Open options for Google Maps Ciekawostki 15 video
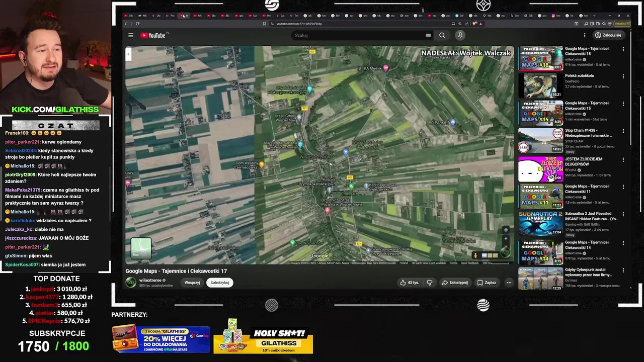The width and height of the screenshot is (644, 362). click(623, 104)
